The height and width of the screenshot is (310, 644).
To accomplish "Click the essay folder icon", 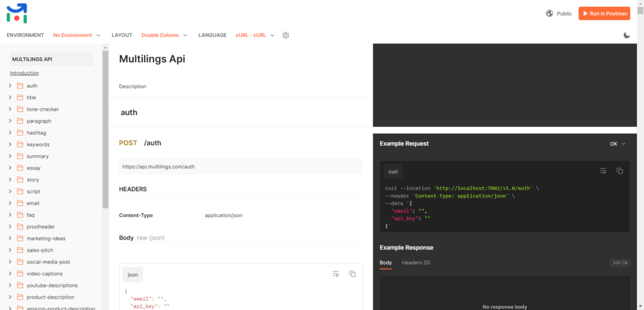I will click(19, 168).
